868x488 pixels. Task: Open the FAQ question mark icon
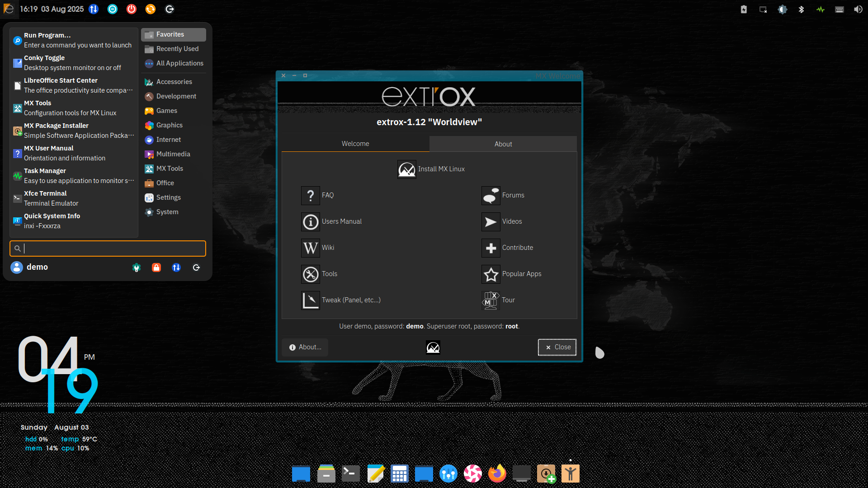tap(311, 196)
